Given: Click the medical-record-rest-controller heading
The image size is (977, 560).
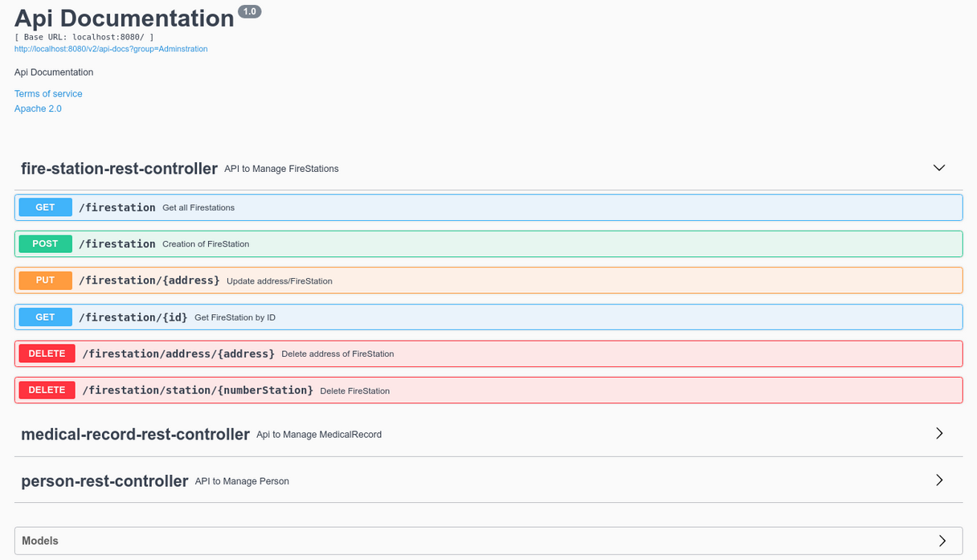Looking at the screenshot, I should point(135,435).
